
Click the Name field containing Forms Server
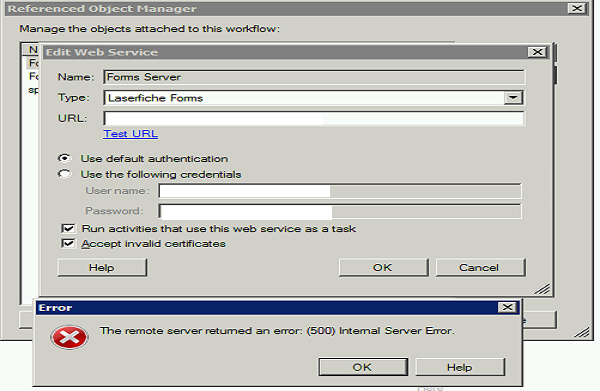314,77
